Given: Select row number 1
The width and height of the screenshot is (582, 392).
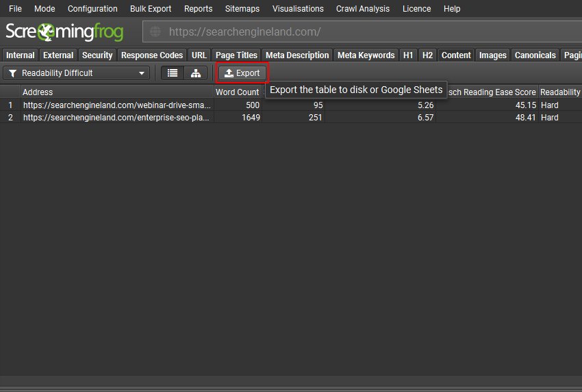Looking at the screenshot, I should (10, 105).
